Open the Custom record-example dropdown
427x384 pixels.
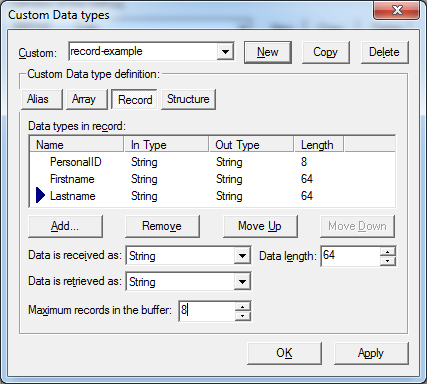[225, 52]
